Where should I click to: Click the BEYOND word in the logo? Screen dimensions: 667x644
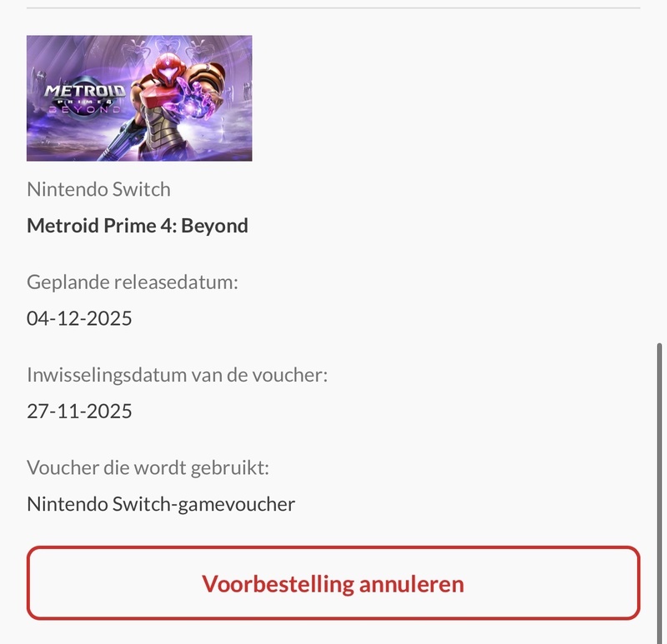pos(85,109)
